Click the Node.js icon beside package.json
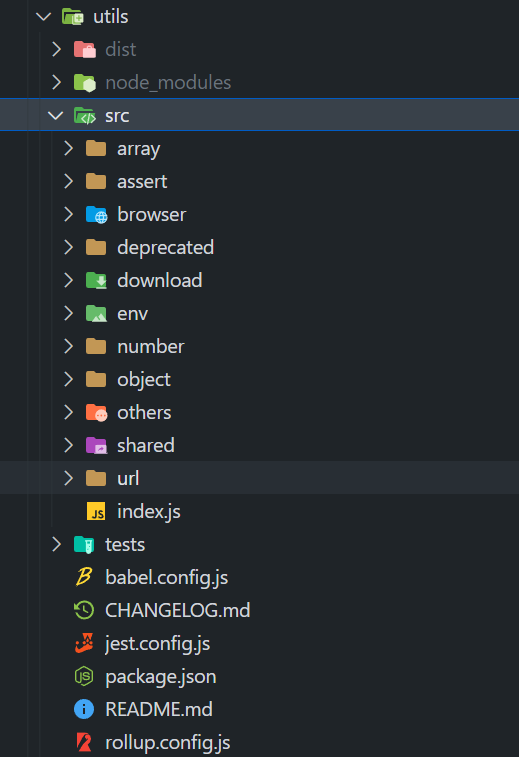The image size is (519, 757). pyautogui.click(x=84, y=676)
